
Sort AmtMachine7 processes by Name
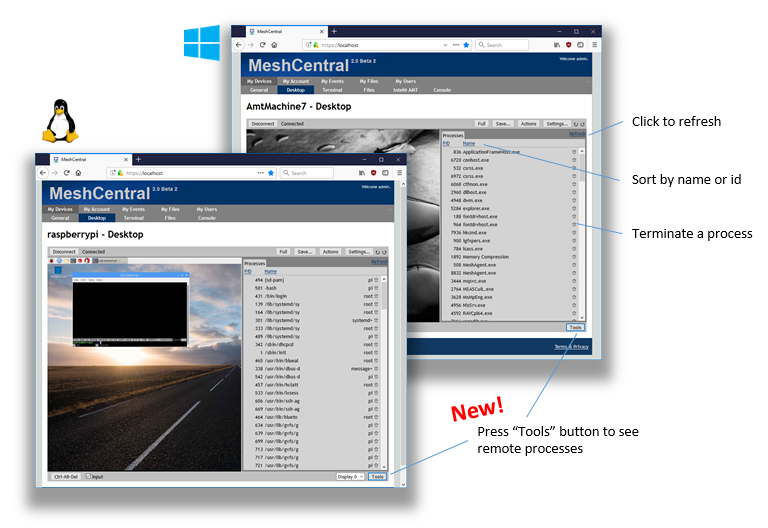click(469, 144)
